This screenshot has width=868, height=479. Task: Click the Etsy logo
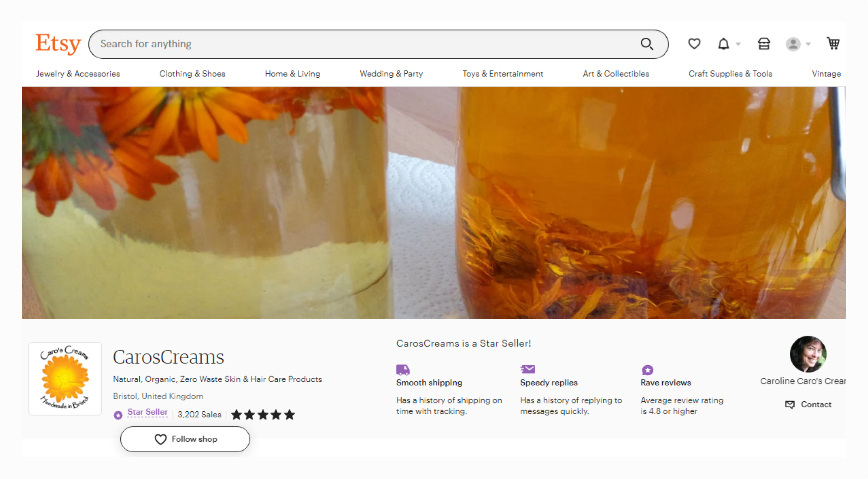click(58, 44)
